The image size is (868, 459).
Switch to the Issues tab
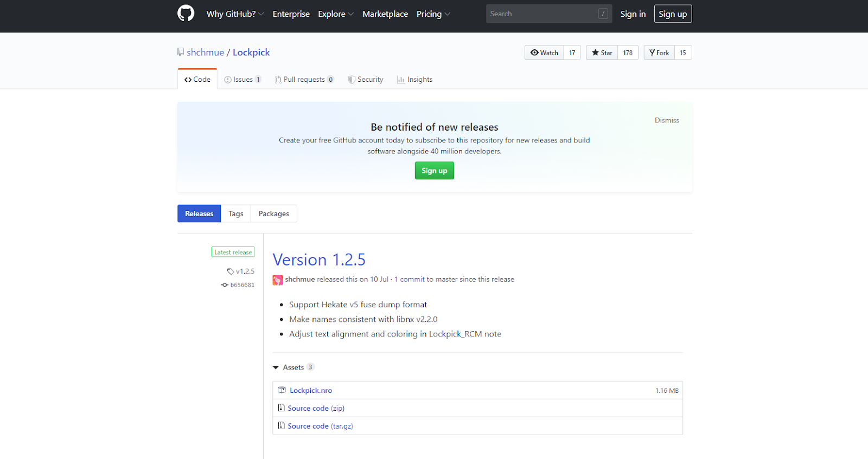[243, 80]
